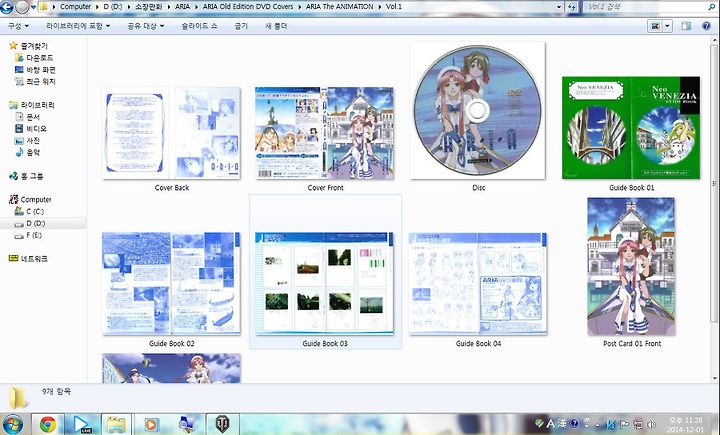
Task: Select 즐겨찾기 in the navigation pane
Action: (x=28, y=46)
